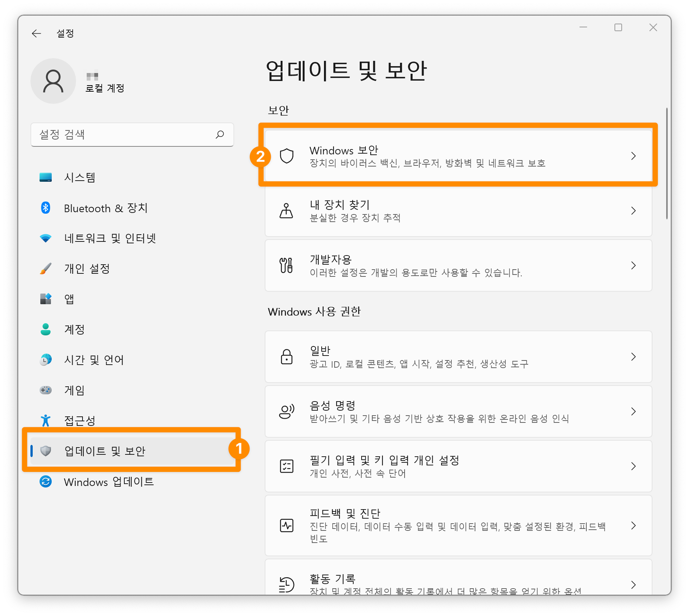Open 내 장치 찾기 settings card
The image size is (689, 616).
(x=459, y=211)
